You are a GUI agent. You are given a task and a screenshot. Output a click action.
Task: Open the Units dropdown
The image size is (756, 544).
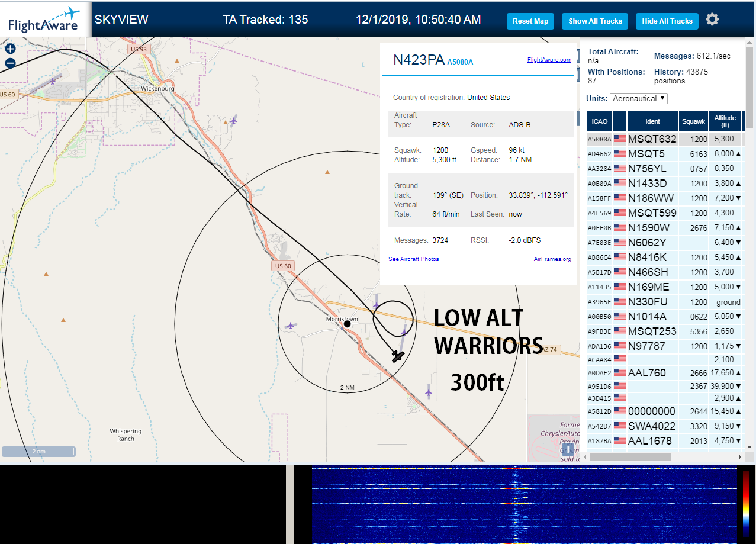coord(639,98)
